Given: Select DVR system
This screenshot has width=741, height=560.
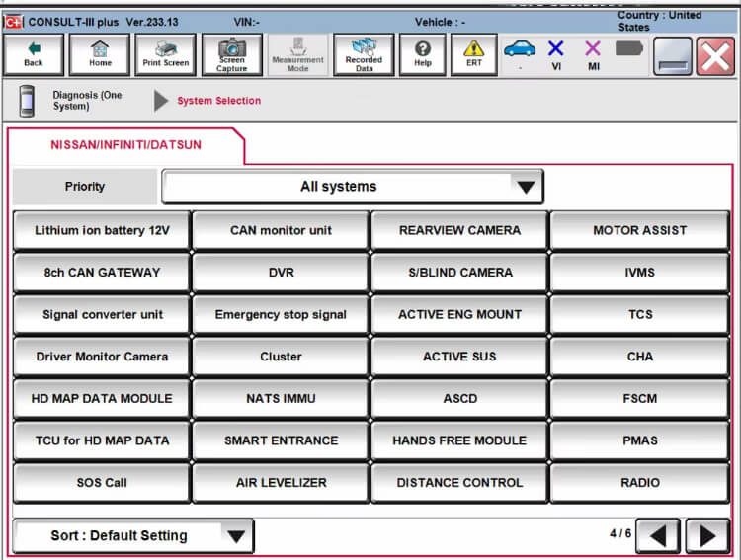Looking at the screenshot, I should pos(281,273).
